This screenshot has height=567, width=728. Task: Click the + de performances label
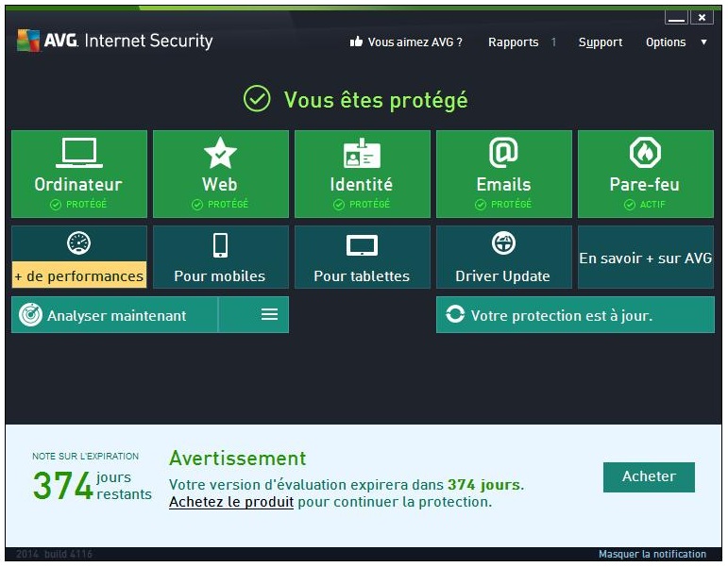pyautogui.click(x=79, y=275)
